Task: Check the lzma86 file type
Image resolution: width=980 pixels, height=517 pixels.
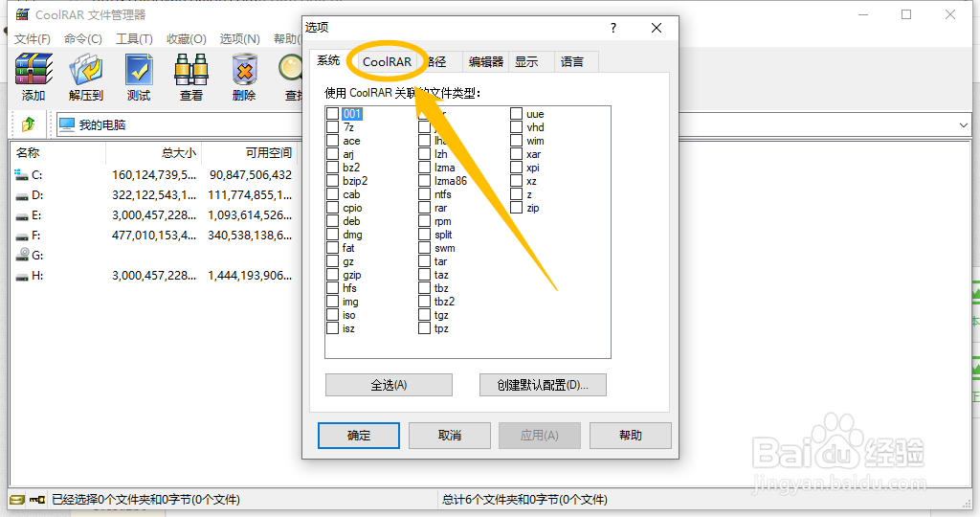Action: point(424,181)
